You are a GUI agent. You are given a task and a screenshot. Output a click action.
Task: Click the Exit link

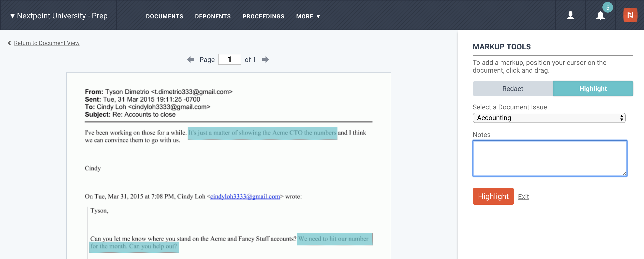coord(523,197)
